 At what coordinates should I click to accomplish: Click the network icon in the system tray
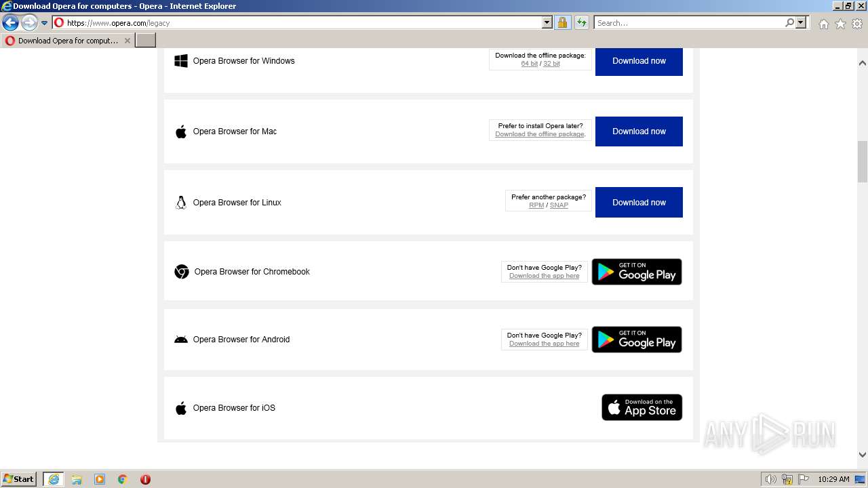coord(787,479)
